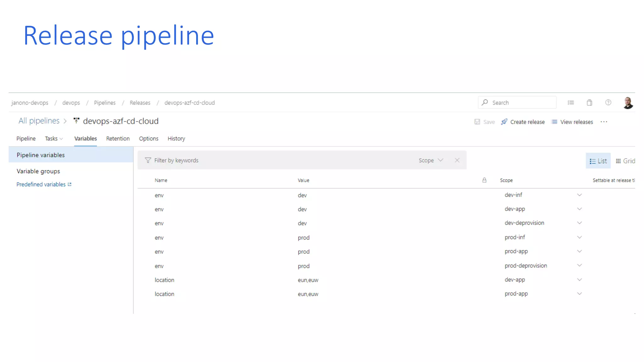The image size is (644, 362).
Task: Open the user profile avatar
Action: (x=628, y=103)
